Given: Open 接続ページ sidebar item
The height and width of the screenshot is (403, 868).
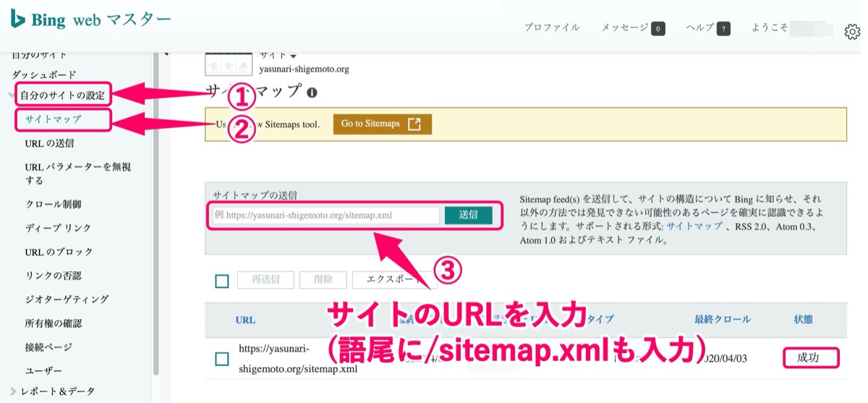Looking at the screenshot, I should (x=49, y=347).
